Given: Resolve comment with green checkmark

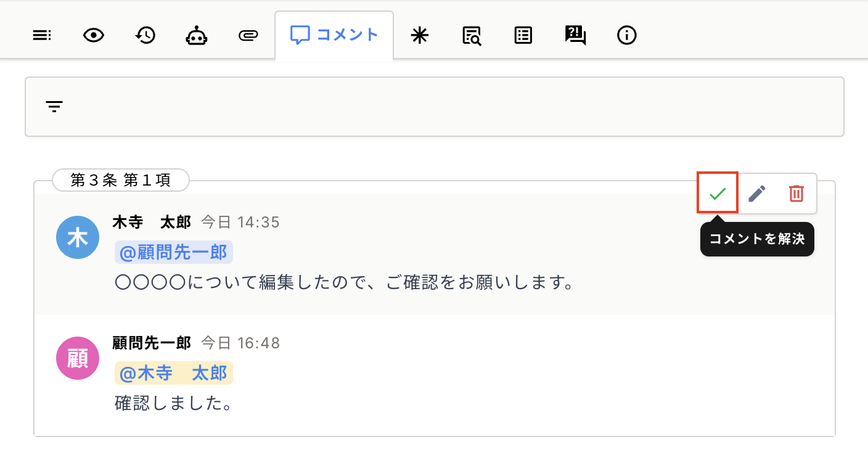Looking at the screenshot, I should (718, 194).
